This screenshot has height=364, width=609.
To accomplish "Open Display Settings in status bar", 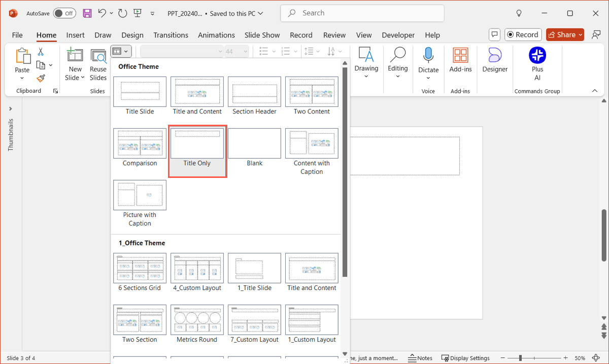I will click(465, 358).
